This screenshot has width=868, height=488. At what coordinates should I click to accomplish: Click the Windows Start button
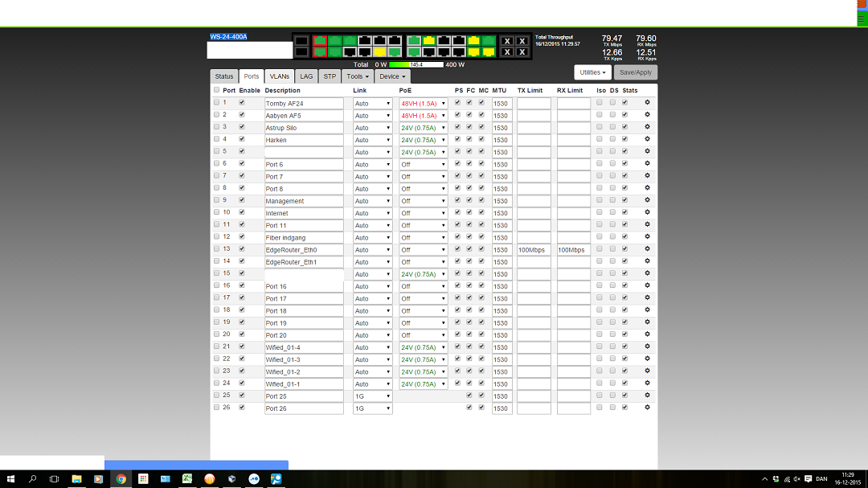click(x=10, y=478)
